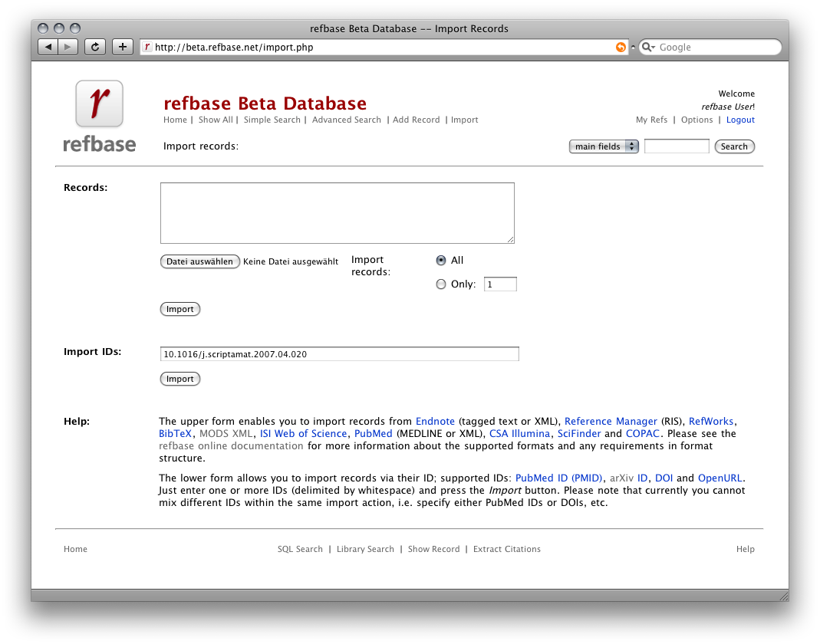This screenshot has width=820, height=644.
Task: Open the Extract Citations footer link
Action: (507, 549)
